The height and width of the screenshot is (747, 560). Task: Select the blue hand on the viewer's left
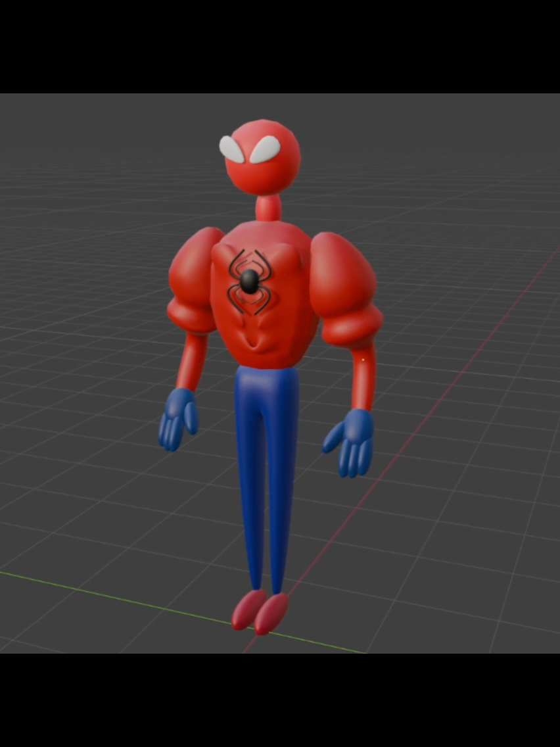(178, 420)
